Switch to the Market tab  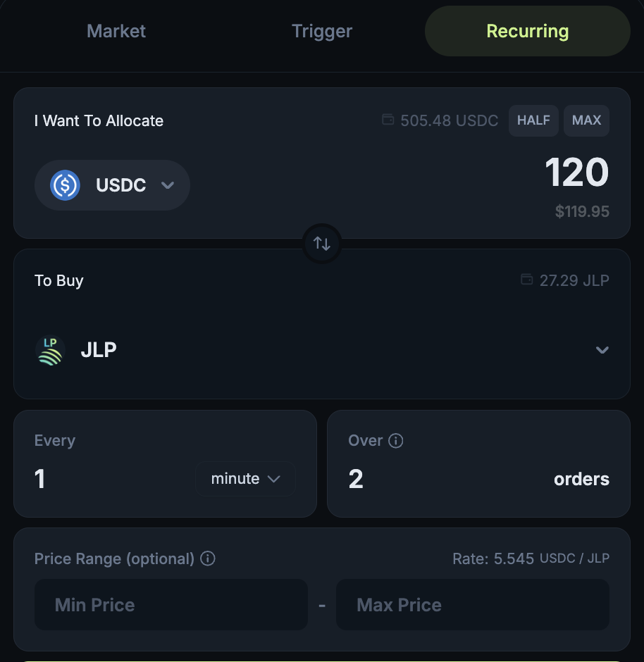(x=116, y=31)
